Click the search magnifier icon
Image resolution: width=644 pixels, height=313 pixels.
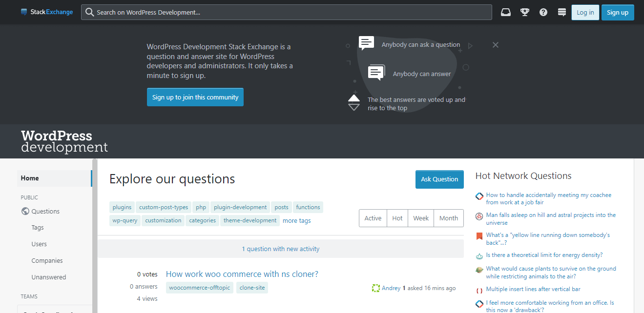coord(89,12)
